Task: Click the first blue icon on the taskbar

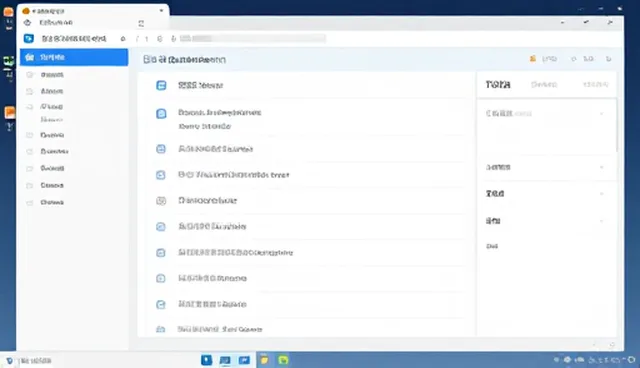Action: click(207, 360)
